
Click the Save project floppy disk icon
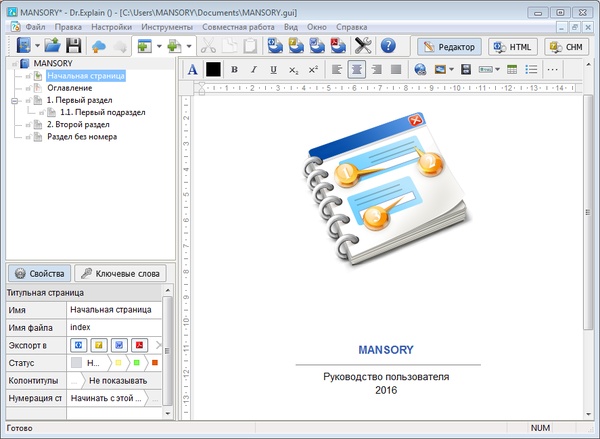click(74, 46)
